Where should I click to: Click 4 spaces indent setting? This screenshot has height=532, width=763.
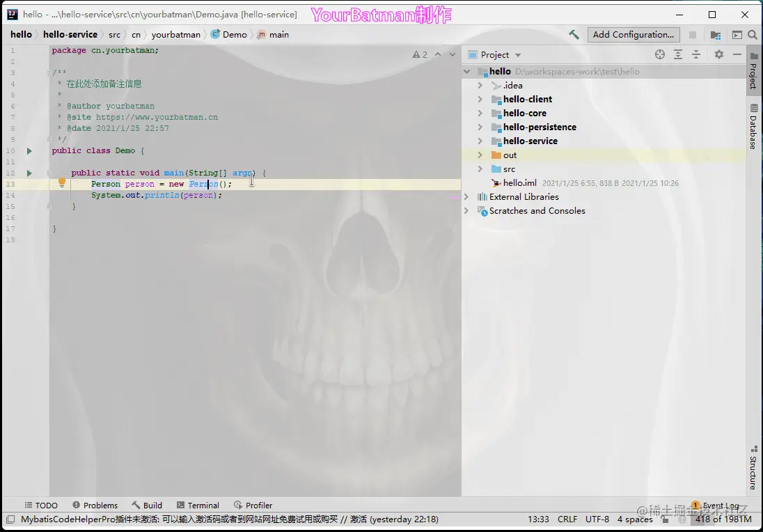635,519
